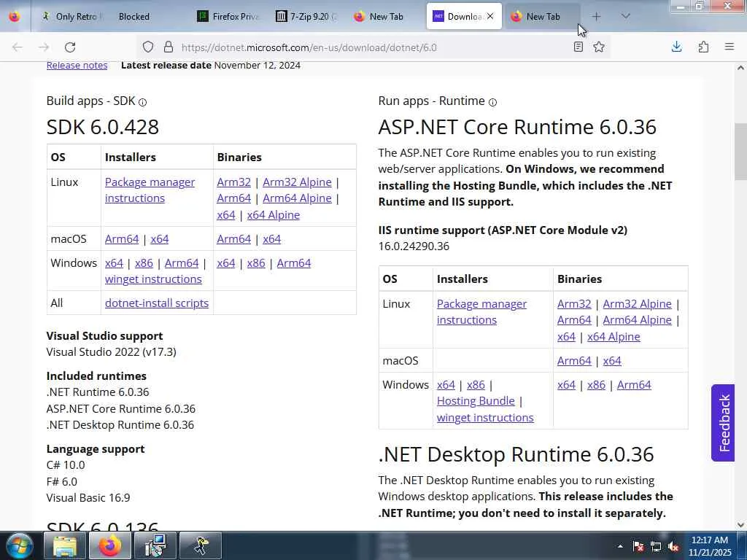Click the Action Center flag tray icon
The width and height of the screenshot is (747, 560).
[x=638, y=546]
